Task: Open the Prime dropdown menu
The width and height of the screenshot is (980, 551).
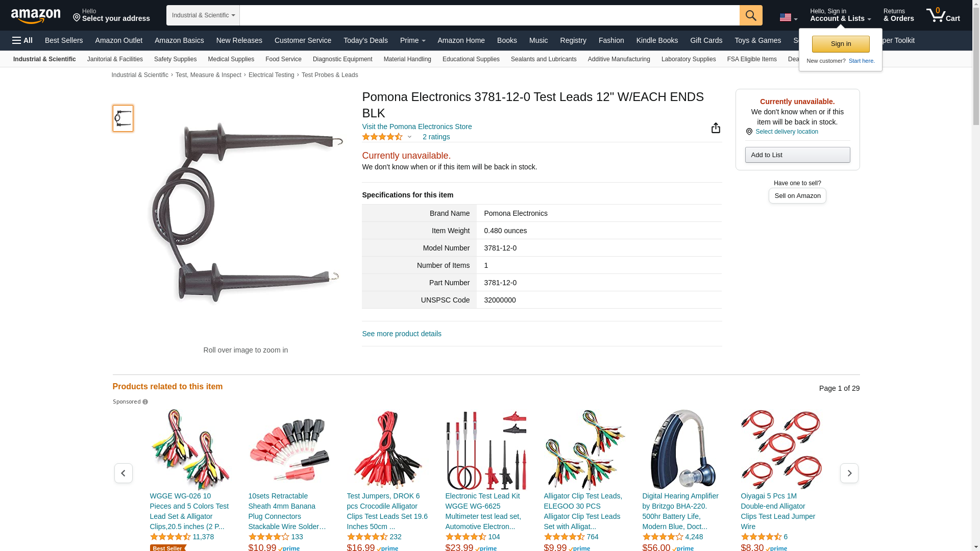Action: point(412,40)
